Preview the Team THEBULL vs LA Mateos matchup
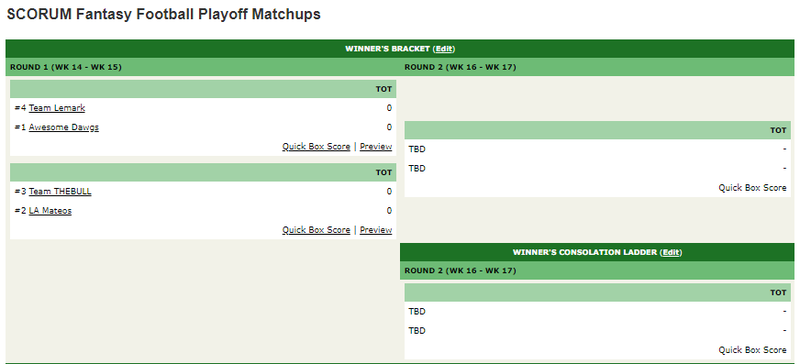Screen dimensions: 800x364 tap(376, 230)
